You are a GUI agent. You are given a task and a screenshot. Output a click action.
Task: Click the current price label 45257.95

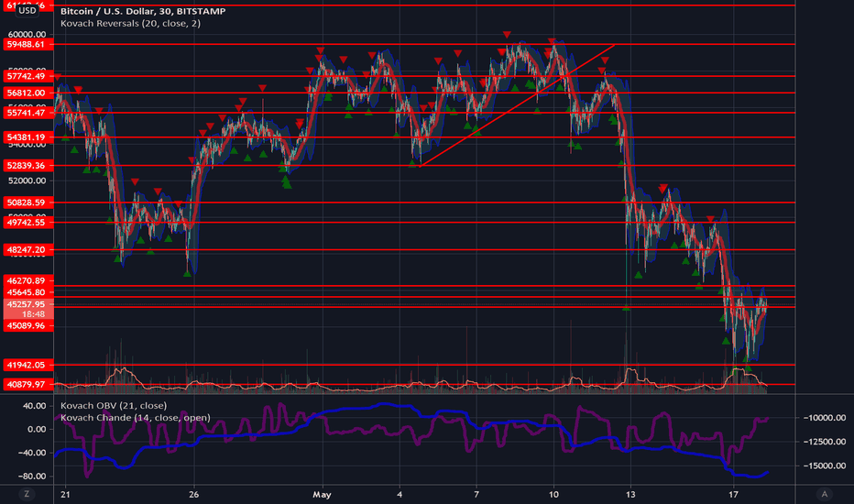pos(28,304)
